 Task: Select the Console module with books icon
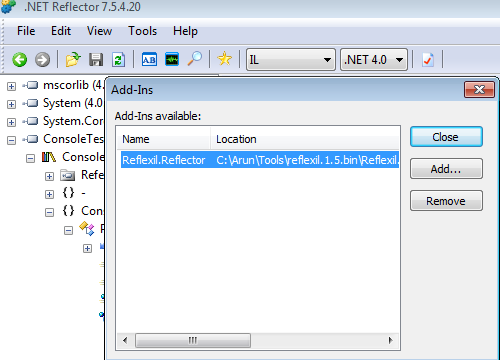[x=73, y=157]
